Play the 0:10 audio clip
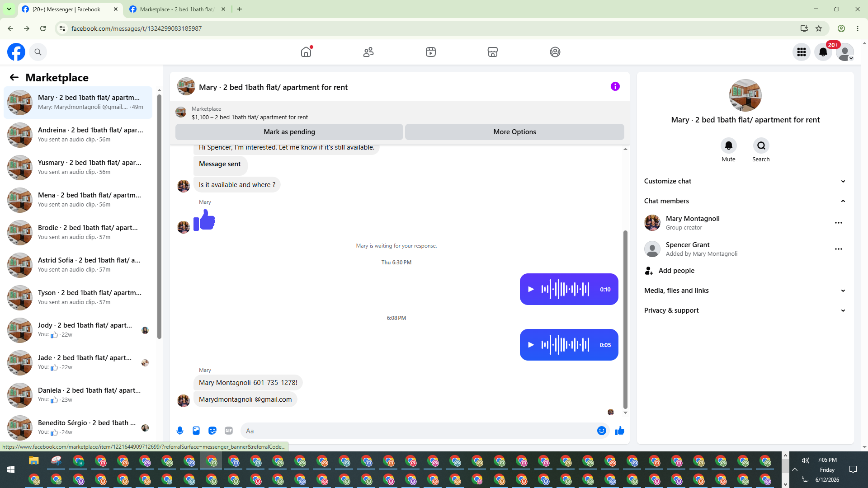Screen dimensions: 868x488 pos(531,289)
